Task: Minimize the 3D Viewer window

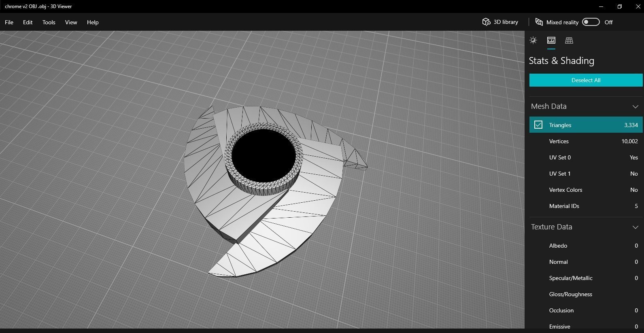Action: (601, 6)
